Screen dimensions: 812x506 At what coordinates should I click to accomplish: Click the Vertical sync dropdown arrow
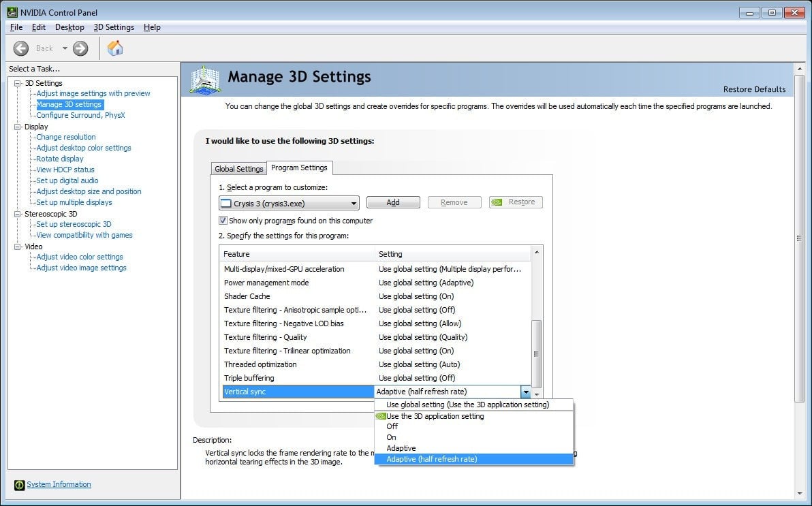tap(525, 392)
